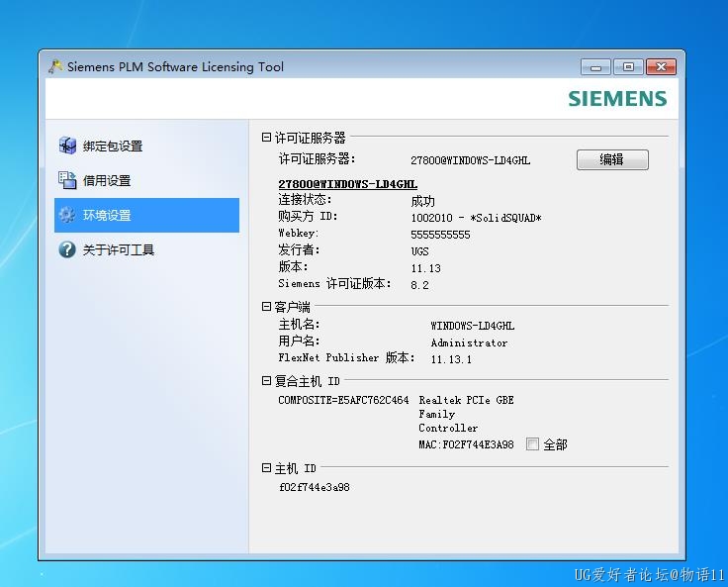Viewport: 728px width, 587px height.
Task: Click the 1002010 - *SolidSQUAD* value
Action: [477, 218]
